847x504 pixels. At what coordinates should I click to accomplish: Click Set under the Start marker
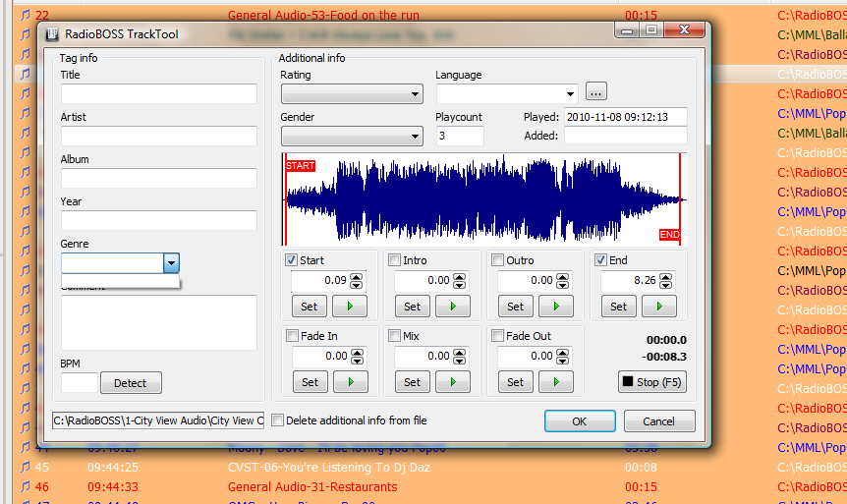tap(309, 307)
